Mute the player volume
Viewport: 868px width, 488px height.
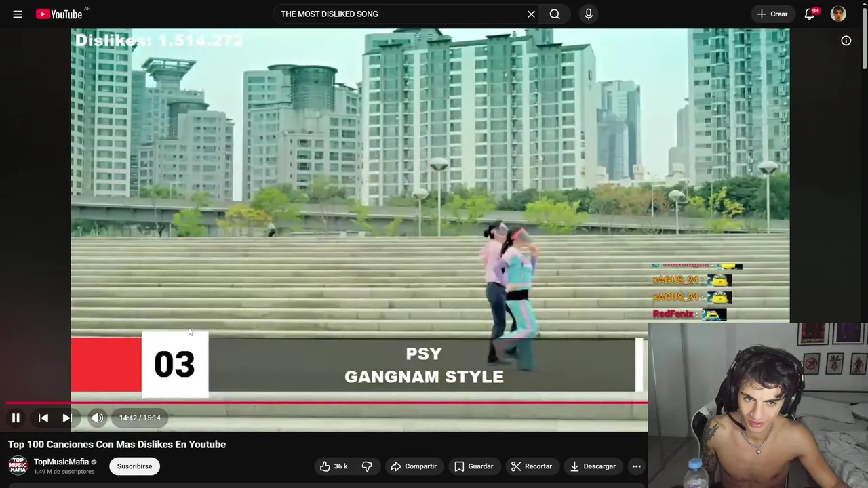98,418
